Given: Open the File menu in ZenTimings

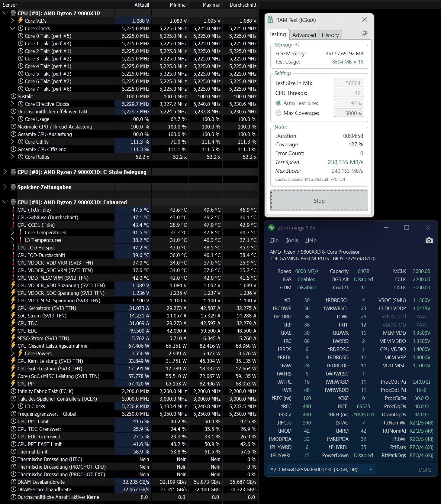Looking at the screenshot, I should (274, 240).
